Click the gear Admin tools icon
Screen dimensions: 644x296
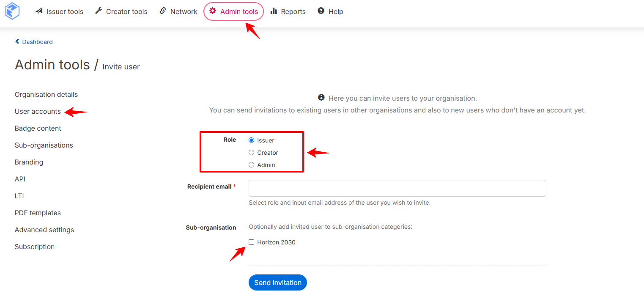(213, 11)
